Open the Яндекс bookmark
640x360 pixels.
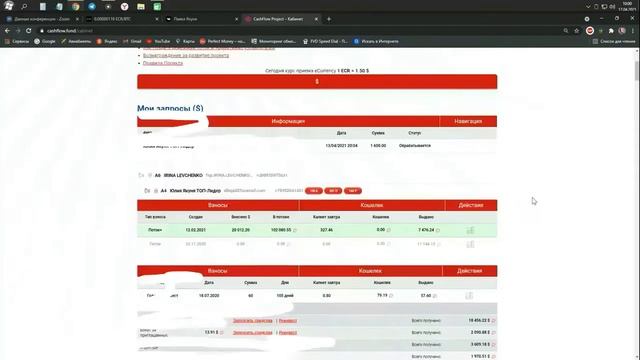[107, 41]
